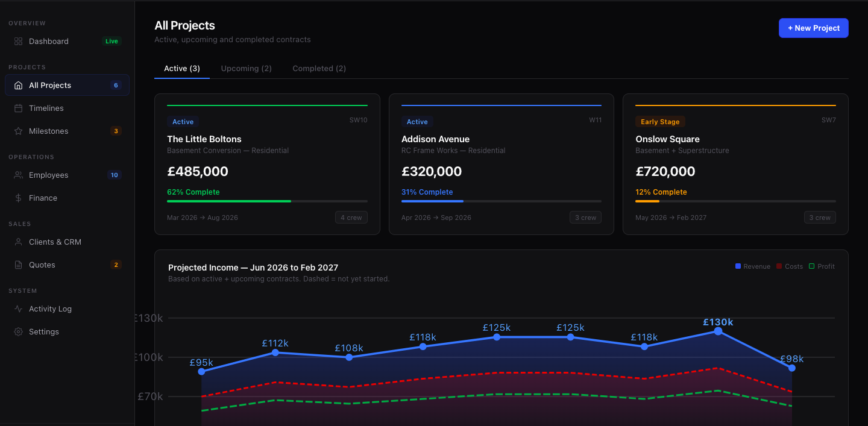Click the £320,000 contract value

[x=432, y=172]
